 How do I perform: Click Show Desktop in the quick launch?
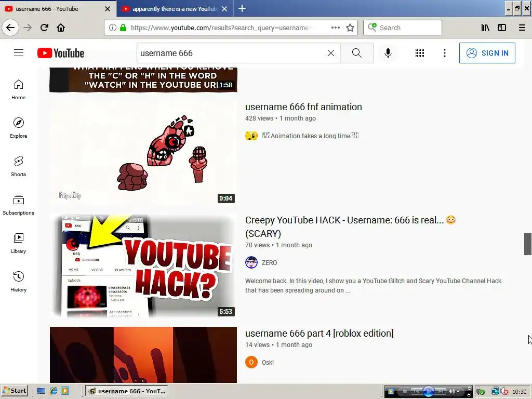(x=41, y=391)
